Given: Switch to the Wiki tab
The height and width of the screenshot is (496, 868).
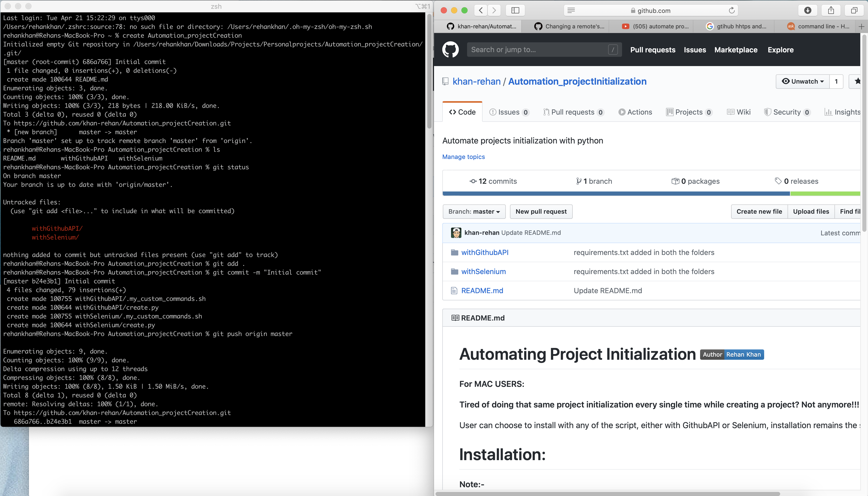Looking at the screenshot, I should pos(739,112).
